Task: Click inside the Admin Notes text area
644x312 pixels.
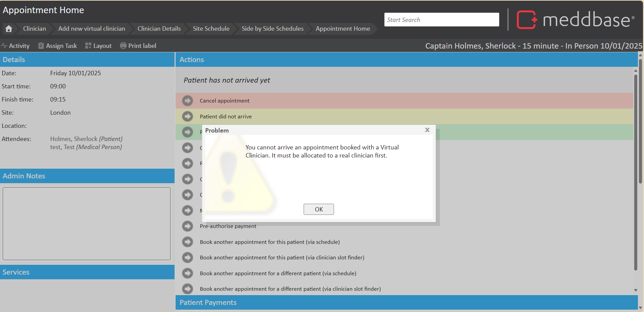Action: click(87, 223)
